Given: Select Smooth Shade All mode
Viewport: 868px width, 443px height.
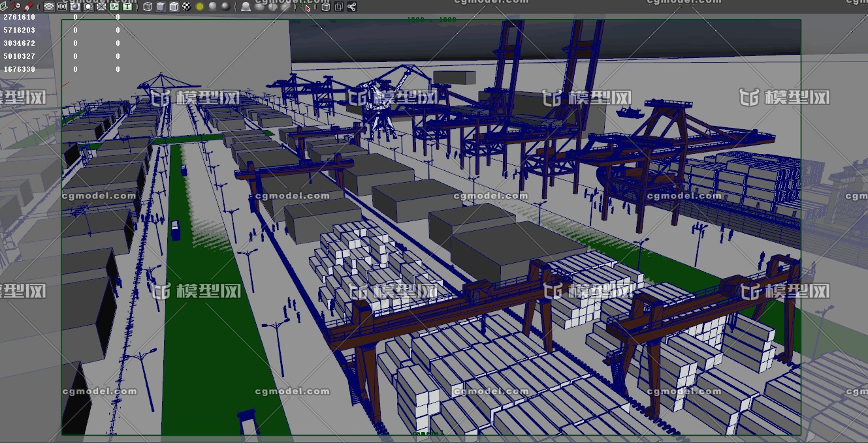Looking at the screenshot, I should [161, 7].
